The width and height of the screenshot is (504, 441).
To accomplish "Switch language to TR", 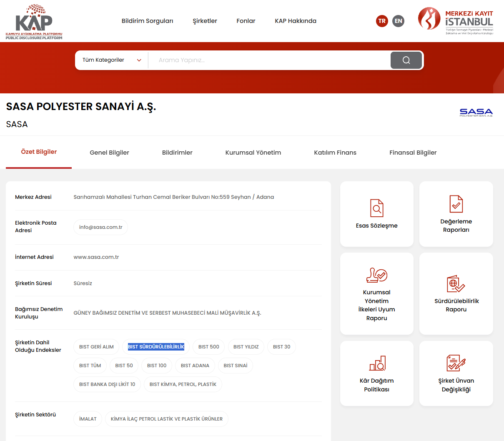I will click(382, 21).
